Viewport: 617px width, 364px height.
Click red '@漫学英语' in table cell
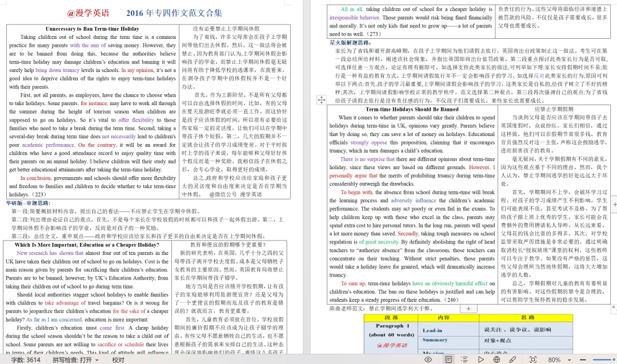tap(392, 345)
